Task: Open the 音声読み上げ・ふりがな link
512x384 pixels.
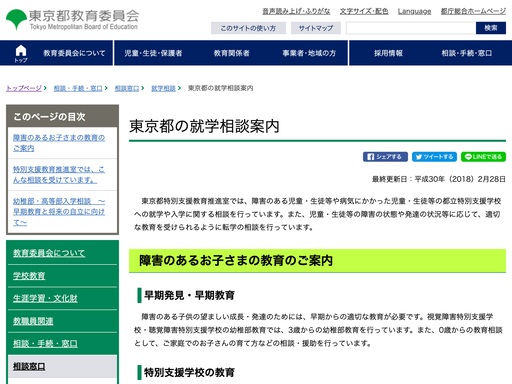Action: (x=296, y=11)
